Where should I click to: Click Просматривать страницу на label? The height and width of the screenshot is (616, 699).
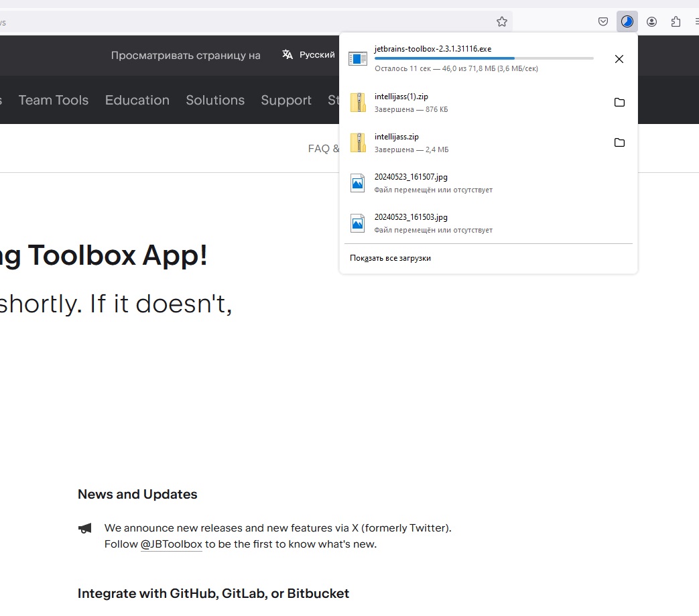tap(186, 55)
